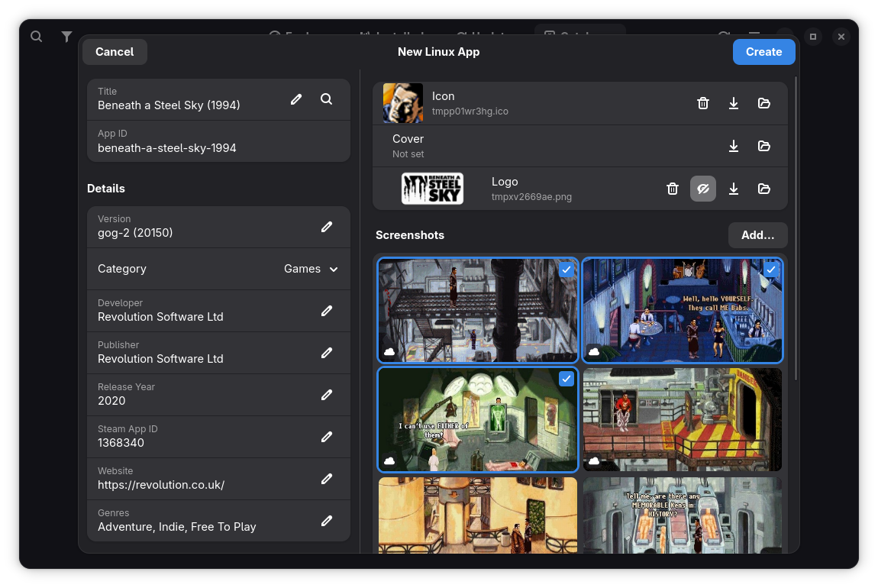Click the Website value https://revolution.co.uk/
The image size is (878, 588).
(161, 485)
